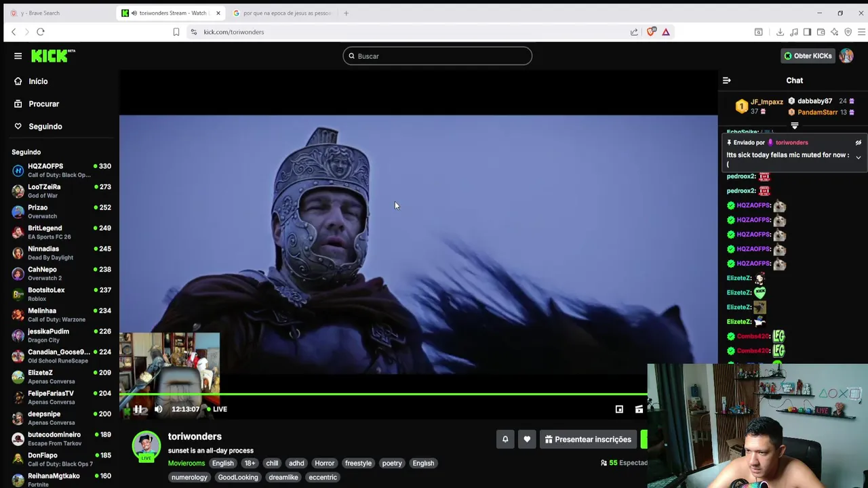
Task: Open DonFlapo channel avatar
Action: (x=18, y=460)
